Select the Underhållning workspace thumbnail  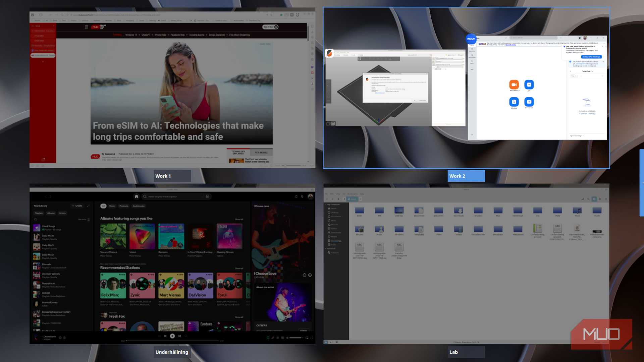tap(172, 264)
